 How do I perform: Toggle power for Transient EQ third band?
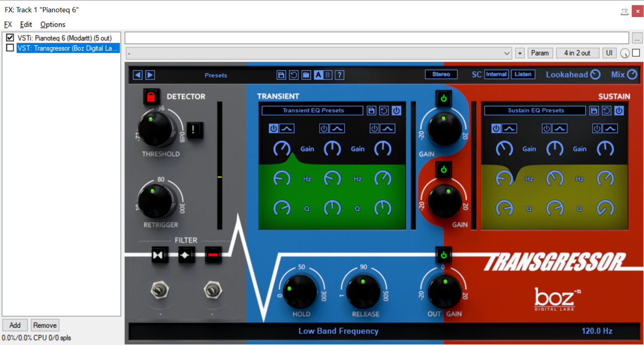(374, 129)
